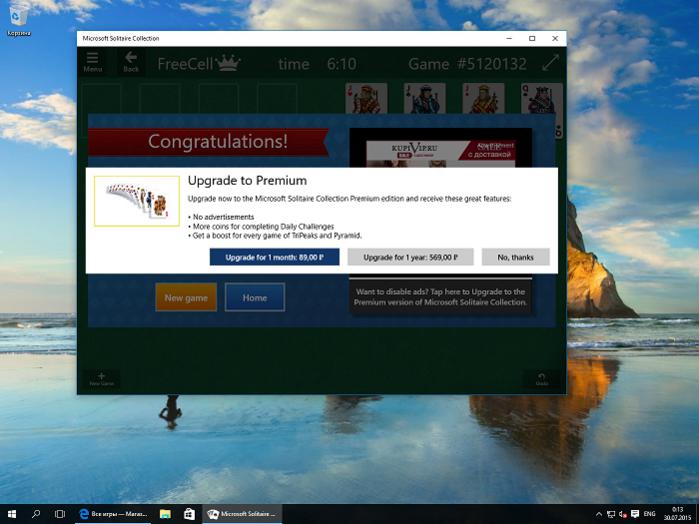Image resolution: width=699 pixels, height=524 pixels.
Task: Close the Solitaire Collection window
Action: pos(555,38)
